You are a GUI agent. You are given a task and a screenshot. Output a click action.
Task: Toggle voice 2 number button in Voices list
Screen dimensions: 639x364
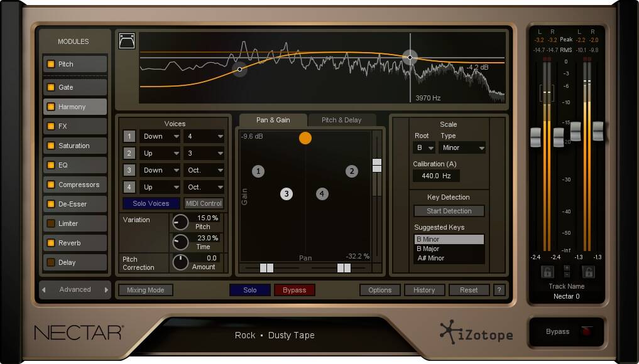129,153
